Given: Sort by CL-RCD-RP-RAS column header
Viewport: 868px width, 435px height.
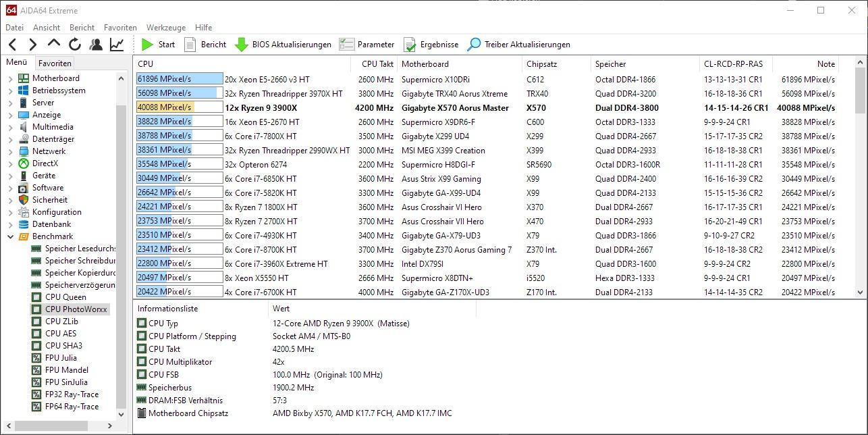Looking at the screenshot, I should (736, 64).
